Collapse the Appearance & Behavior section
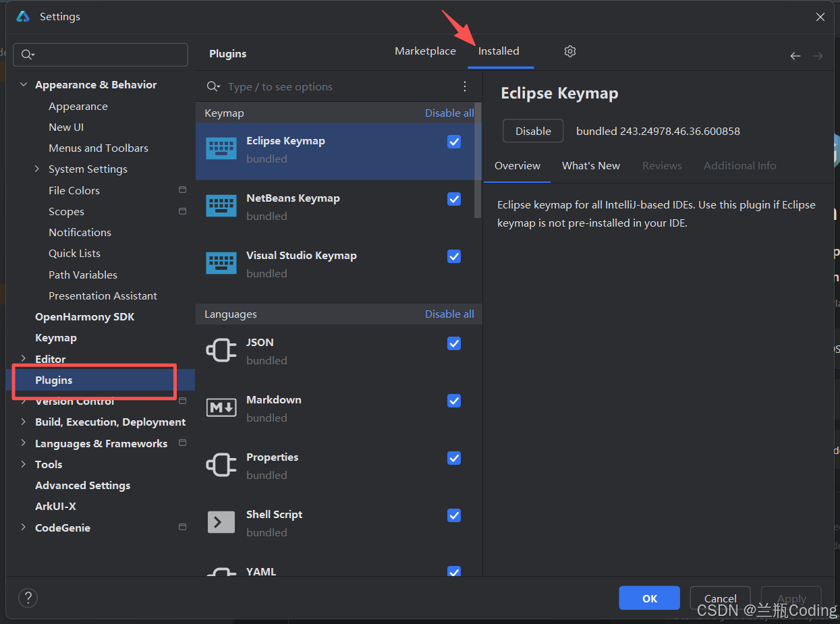840x624 pixels. coord(24,84)
